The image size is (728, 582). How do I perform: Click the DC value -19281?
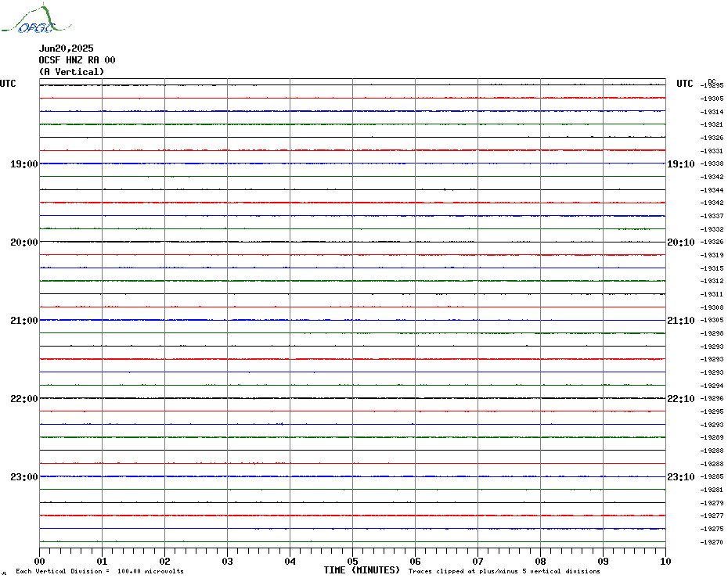coord(712,490)
